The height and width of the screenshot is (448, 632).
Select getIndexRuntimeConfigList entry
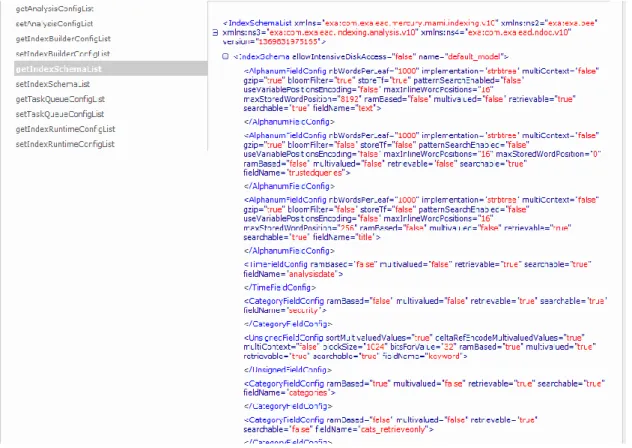click(65, 129)
